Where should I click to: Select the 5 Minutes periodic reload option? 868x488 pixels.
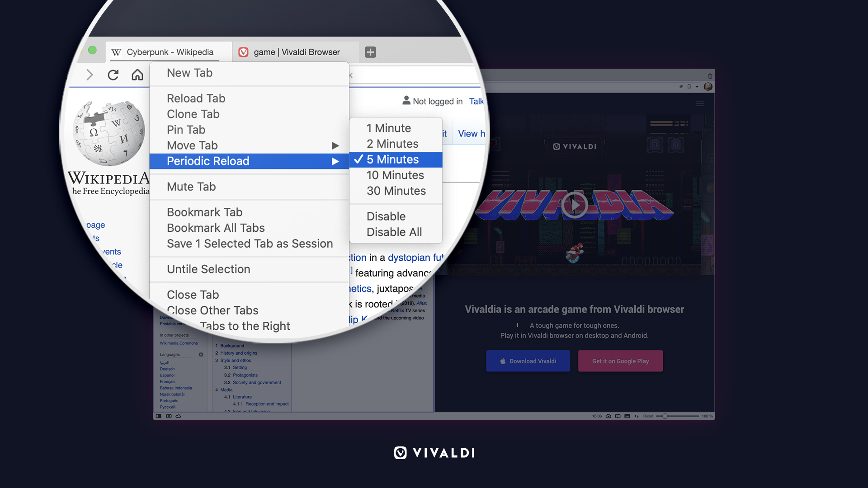[x=392, y=159]
